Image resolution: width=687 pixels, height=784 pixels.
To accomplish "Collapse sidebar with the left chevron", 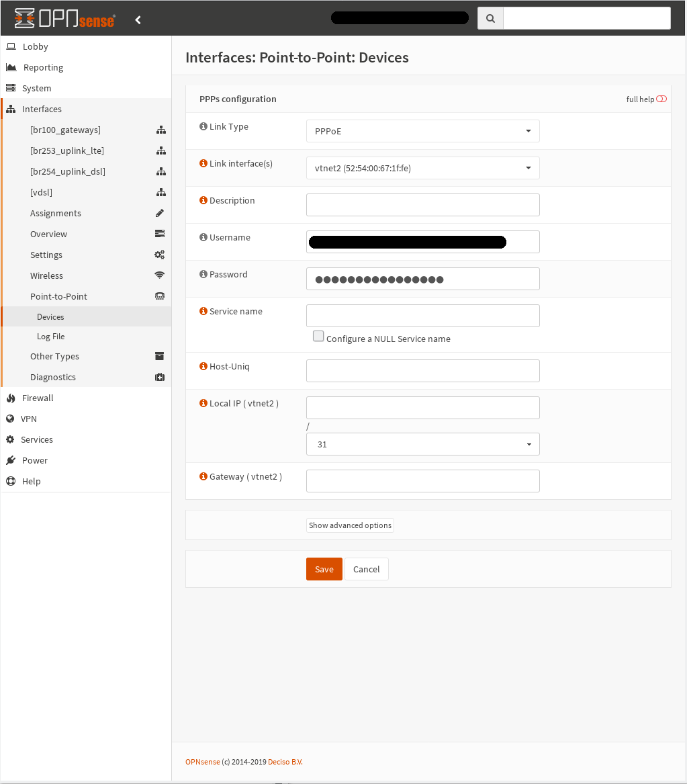I will tap(138, 20).
